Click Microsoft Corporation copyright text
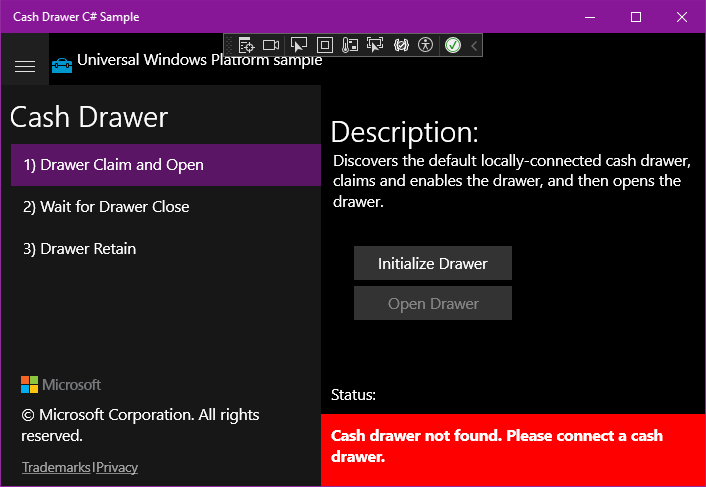The height and width of the screenshot is (487, 706). (140, 425)
